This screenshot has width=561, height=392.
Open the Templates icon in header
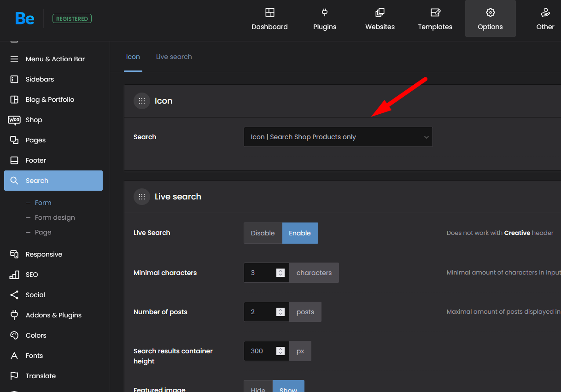tap(435, 12)
